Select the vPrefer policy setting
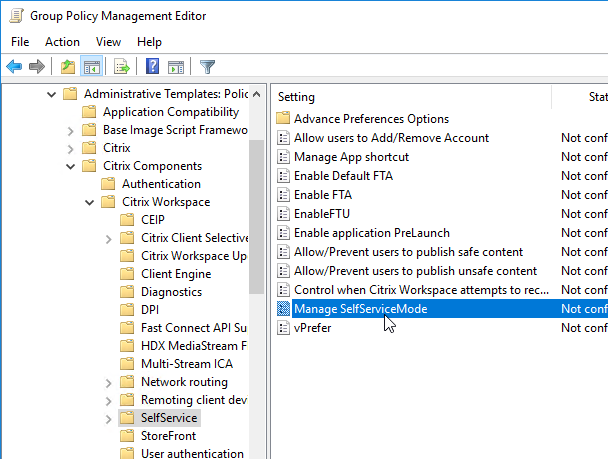 (313, 328)
